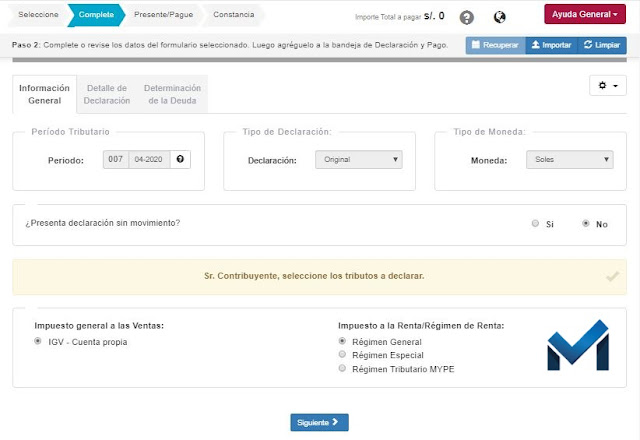
Task: Select the Complete step
Action: (96, 15)
